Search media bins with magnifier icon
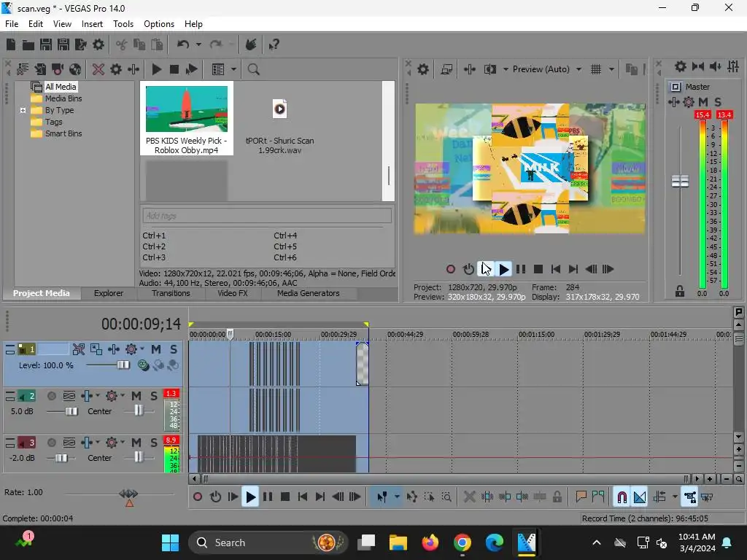 [x=253, y=69]
